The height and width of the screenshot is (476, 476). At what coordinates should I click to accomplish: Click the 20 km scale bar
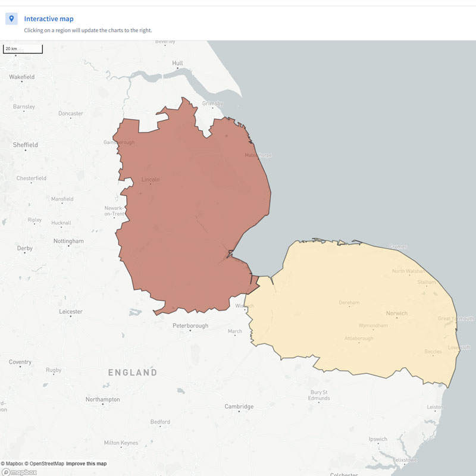point(23,49)
